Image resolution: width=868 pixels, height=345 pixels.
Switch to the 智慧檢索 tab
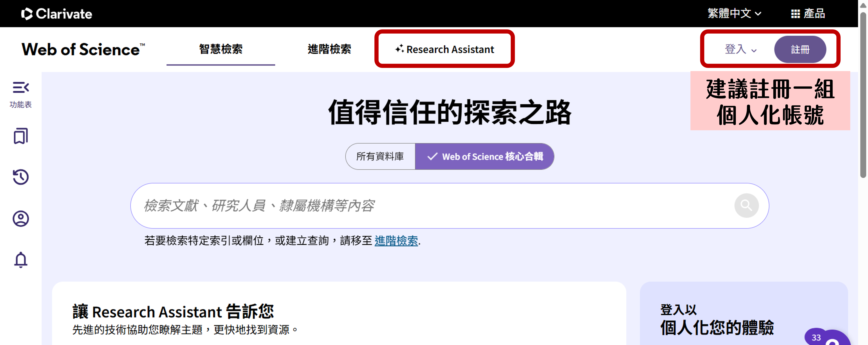click(x=221, y=49)
